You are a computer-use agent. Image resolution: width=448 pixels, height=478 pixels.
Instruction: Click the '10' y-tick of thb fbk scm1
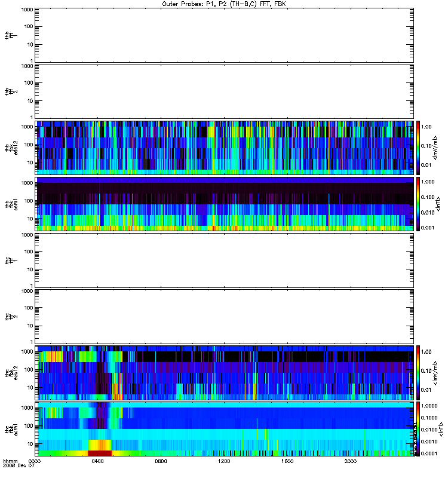tap(30, 219)
